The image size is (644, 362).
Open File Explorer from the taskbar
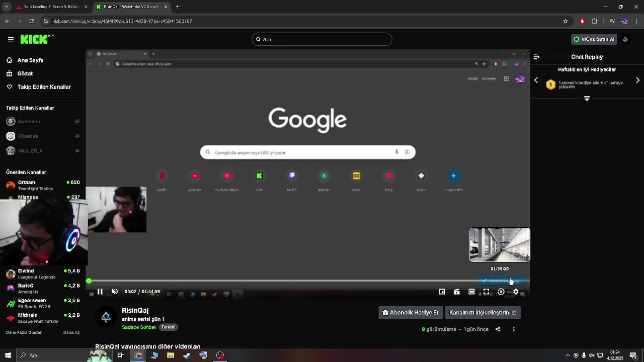point(171,355)
